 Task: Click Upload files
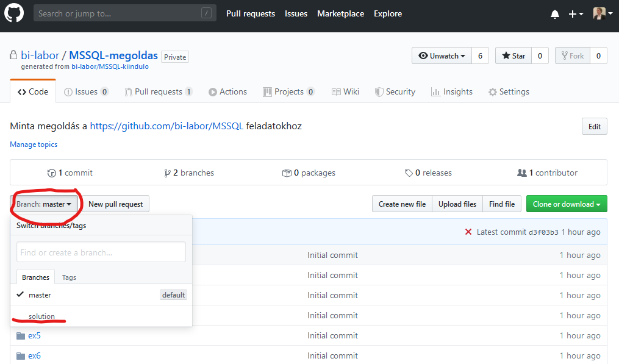(x=457, y=204)
